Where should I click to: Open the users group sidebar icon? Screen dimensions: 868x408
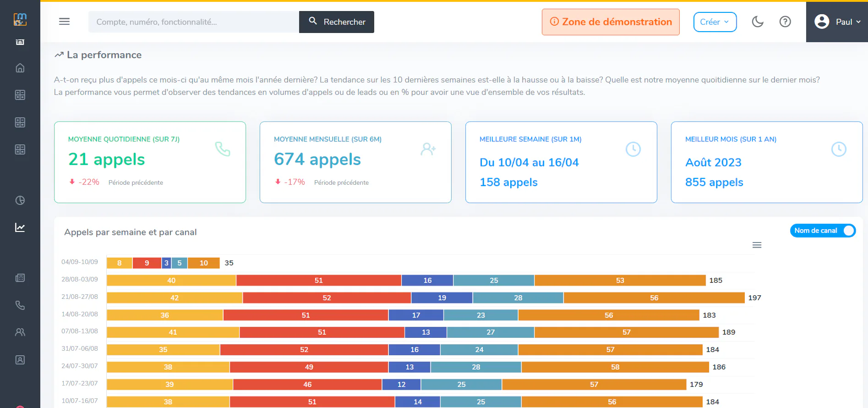pos(20,332)
